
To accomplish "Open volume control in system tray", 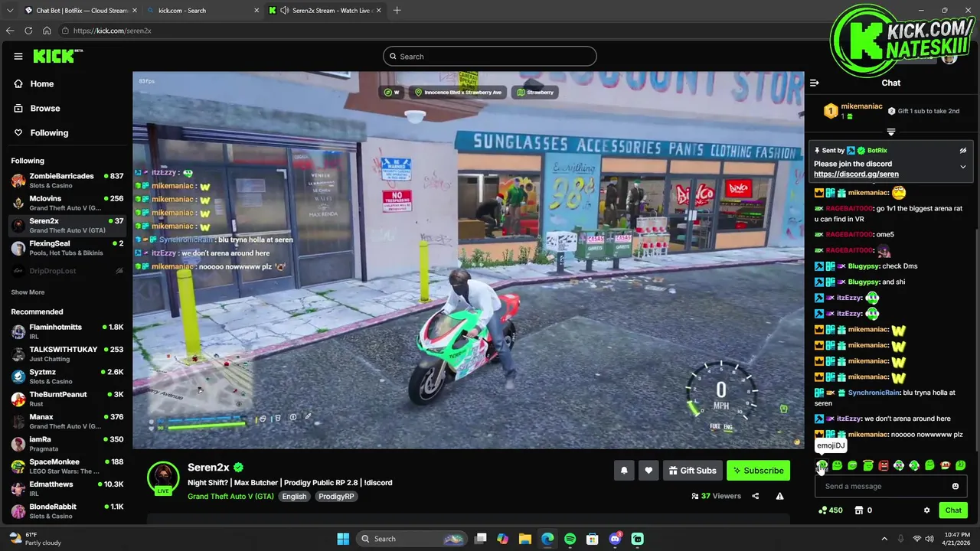I will point(929,539).
